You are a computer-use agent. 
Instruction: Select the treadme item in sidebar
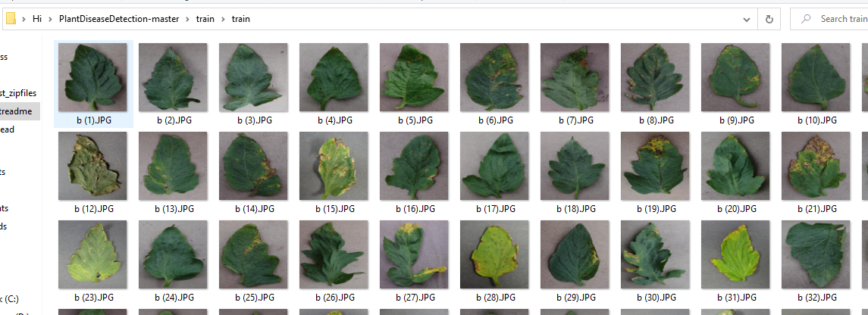tap(20, 111)
